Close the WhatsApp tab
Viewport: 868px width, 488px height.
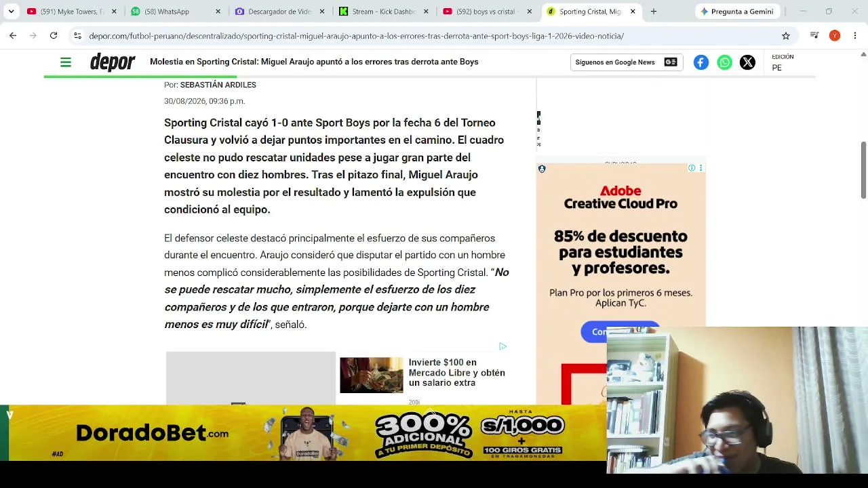point(218,12)
